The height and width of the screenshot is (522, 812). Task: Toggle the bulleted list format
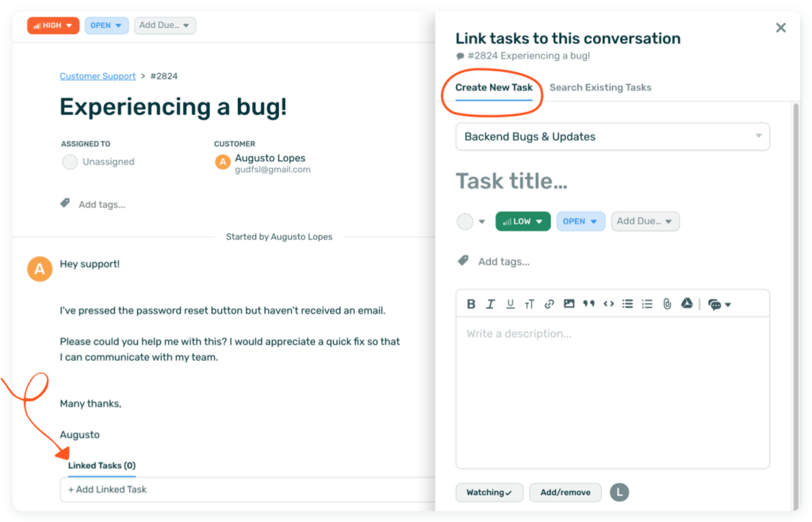point(627,304)
